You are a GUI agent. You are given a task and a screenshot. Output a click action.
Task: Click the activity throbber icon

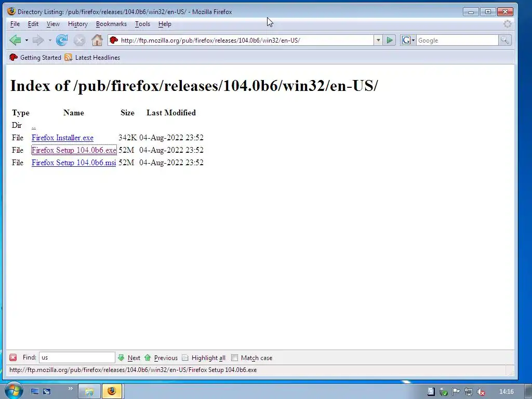coord(507,24)
